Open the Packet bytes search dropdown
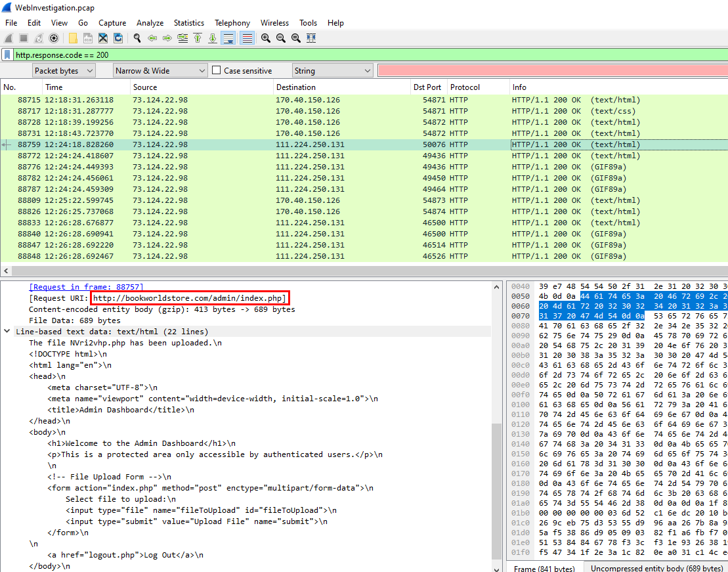This screenshot has width=728, height=572. (64, 70)
